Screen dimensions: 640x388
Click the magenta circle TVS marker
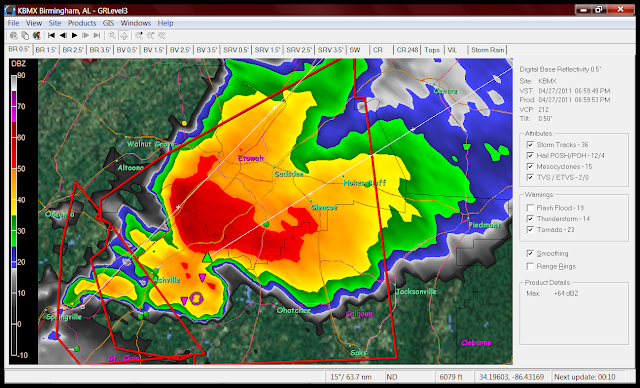tap(197, 299)
